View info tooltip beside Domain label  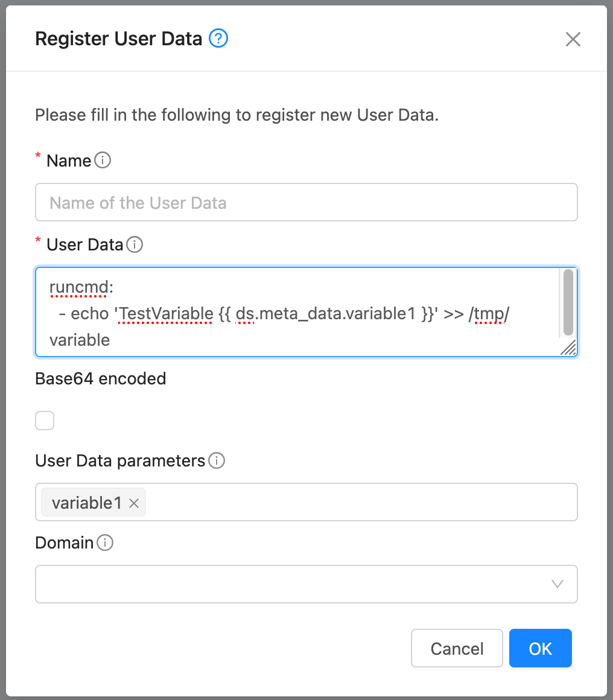coord(105,542)
